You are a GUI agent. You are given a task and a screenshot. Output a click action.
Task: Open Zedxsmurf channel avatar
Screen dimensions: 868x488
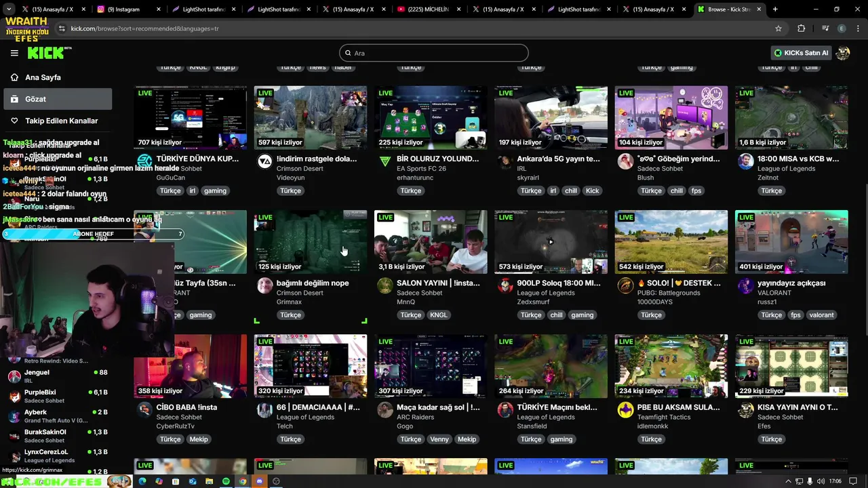click(505, 285)
